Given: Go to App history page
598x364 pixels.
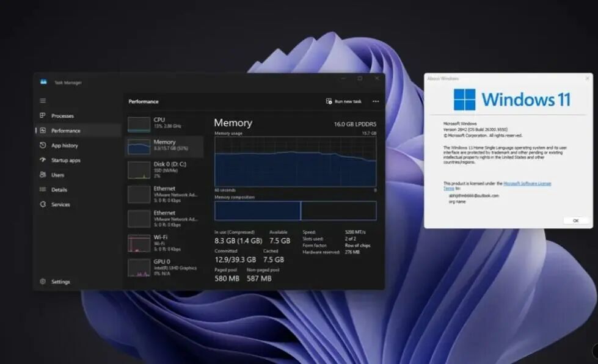Looking at the screenshot, I should coord(79,145).
